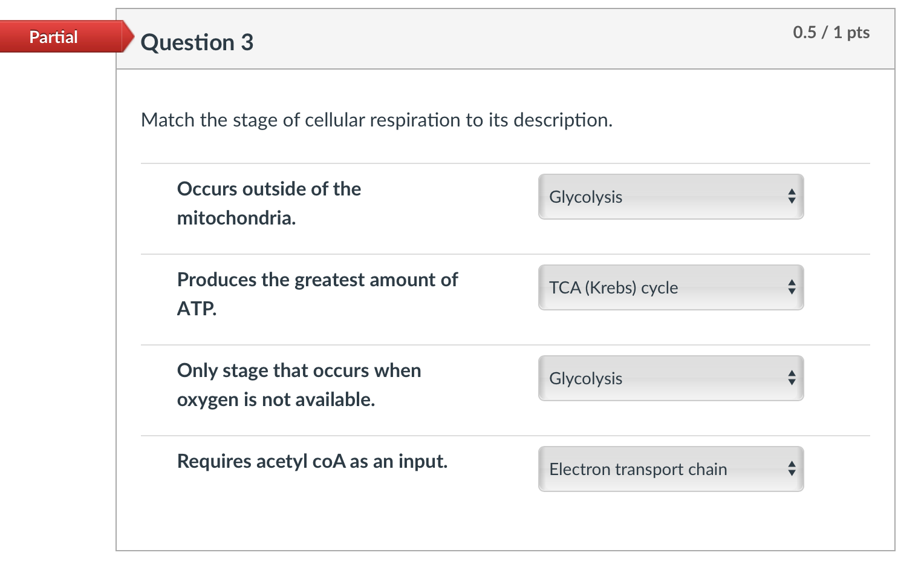Click "oxygen is not available." text line
Image resolution: width=924 pixels, height=564 pixels.
pos(276,399)
